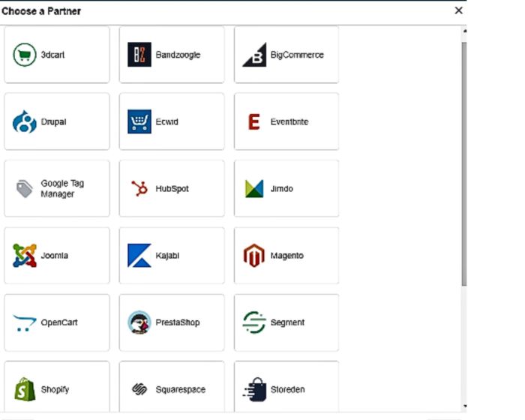Click the Google Tag Manager tag icon
The image size is (525, 420).
click(25, 189)
